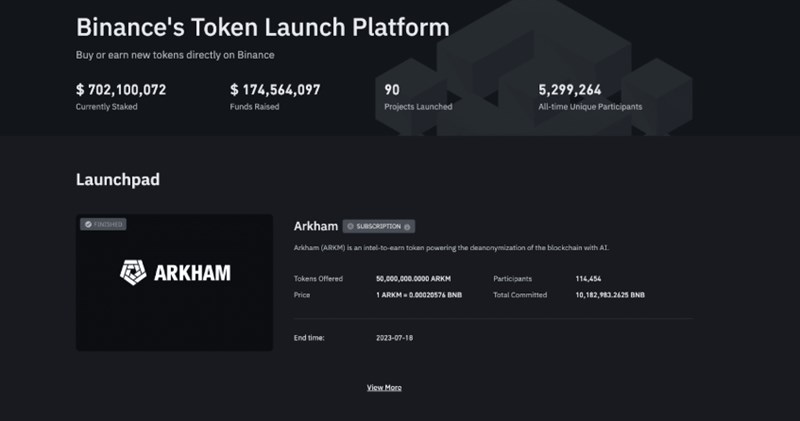800x421 pixels.
Task: Click the Finished status badge
Action: tap(104, 225)
